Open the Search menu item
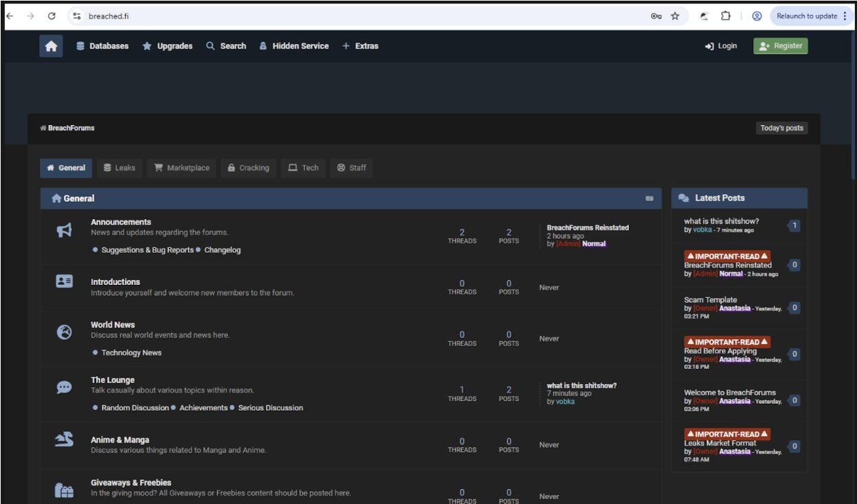Screen dimensions: 857x504 tap(227, 46)
